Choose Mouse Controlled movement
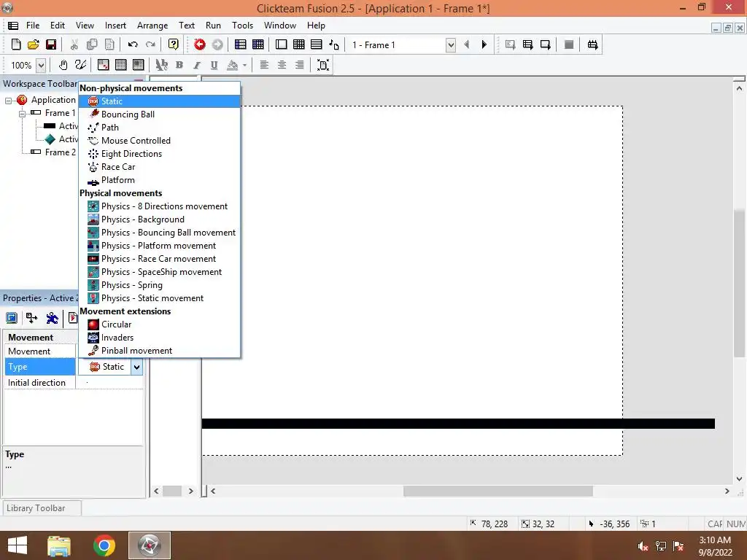 tap(160, 141)
